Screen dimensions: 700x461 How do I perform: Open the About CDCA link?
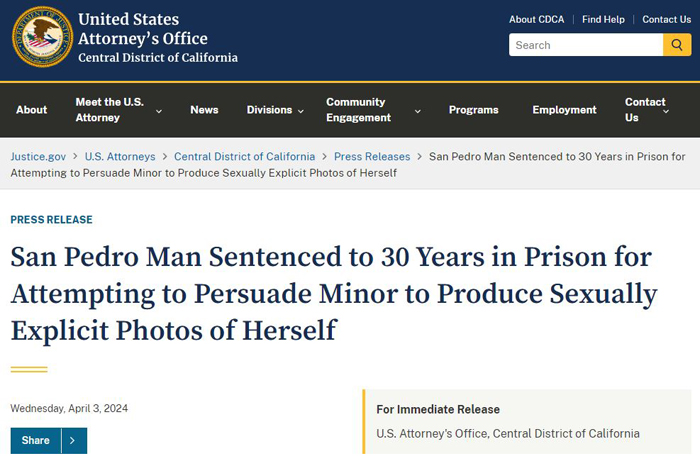tap(537, 19)
